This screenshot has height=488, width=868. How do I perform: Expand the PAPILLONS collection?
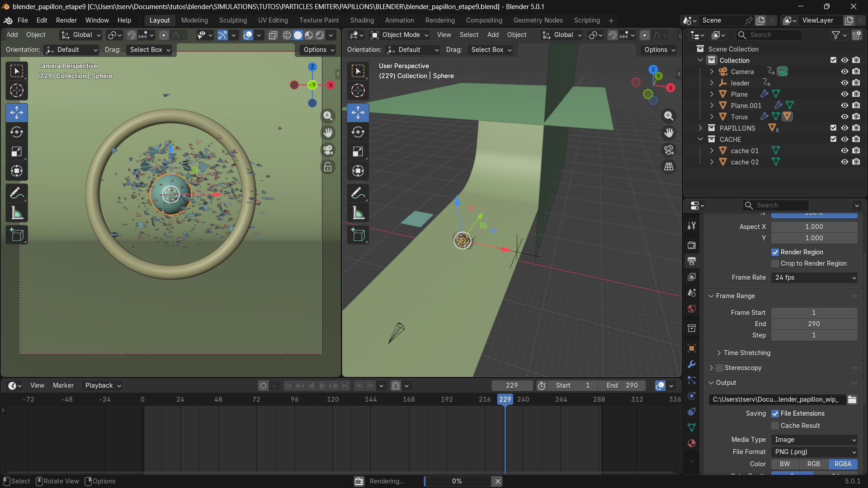point(700,128)
